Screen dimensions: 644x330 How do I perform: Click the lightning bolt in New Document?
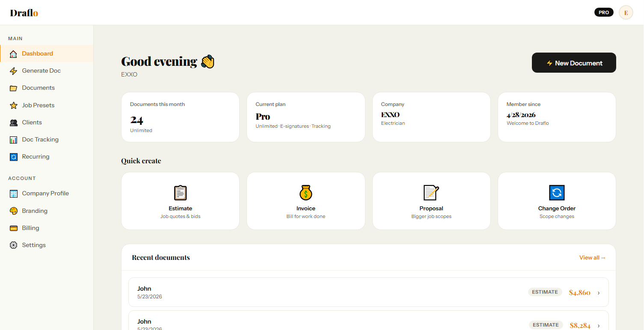pos(549,63)
